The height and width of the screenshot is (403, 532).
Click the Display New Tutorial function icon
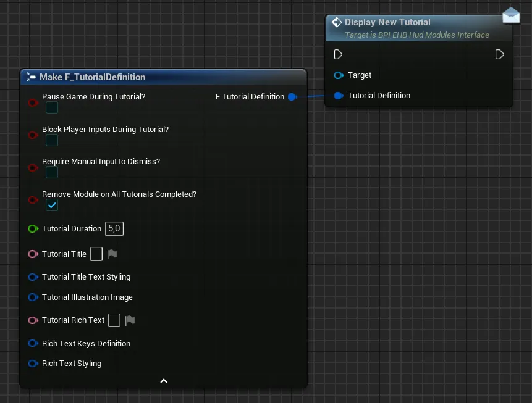337,22
